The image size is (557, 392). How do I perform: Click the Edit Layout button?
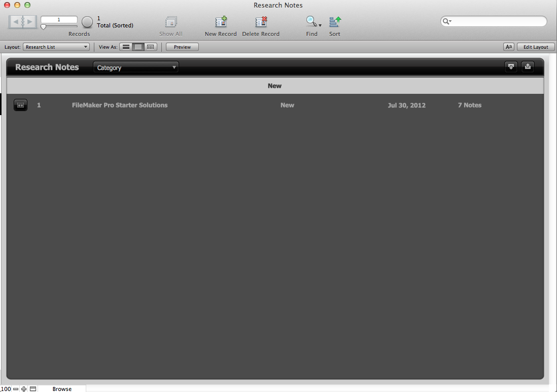coord(535,47)
